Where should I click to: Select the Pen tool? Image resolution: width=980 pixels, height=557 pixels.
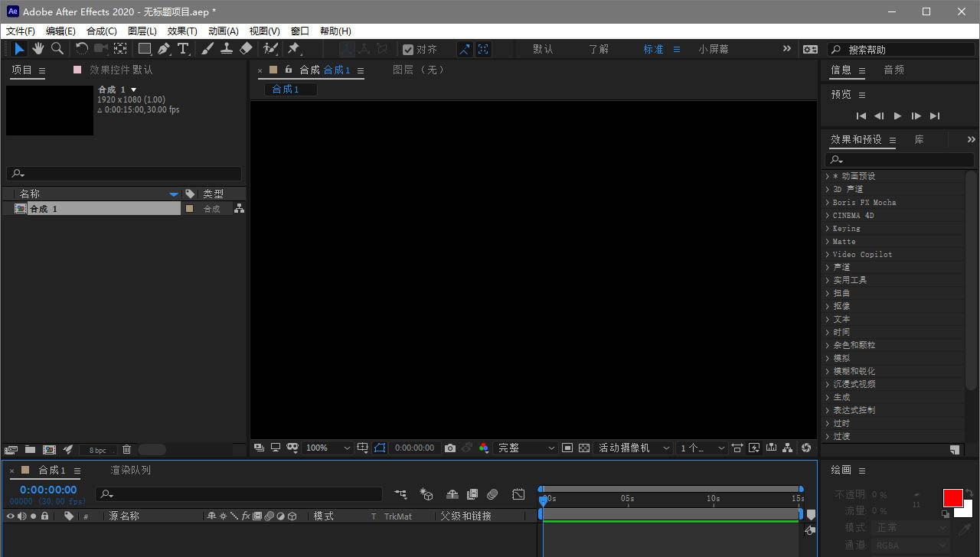pos(164,48)
